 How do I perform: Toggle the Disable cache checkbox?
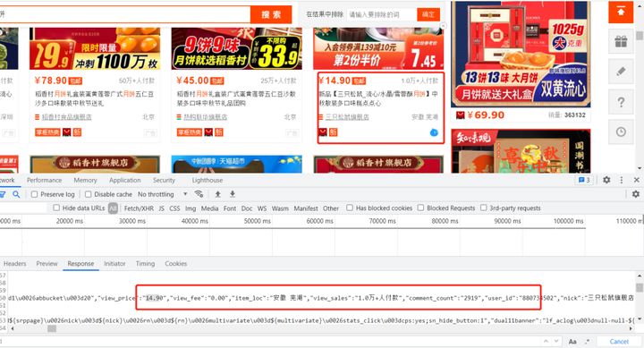88,194
